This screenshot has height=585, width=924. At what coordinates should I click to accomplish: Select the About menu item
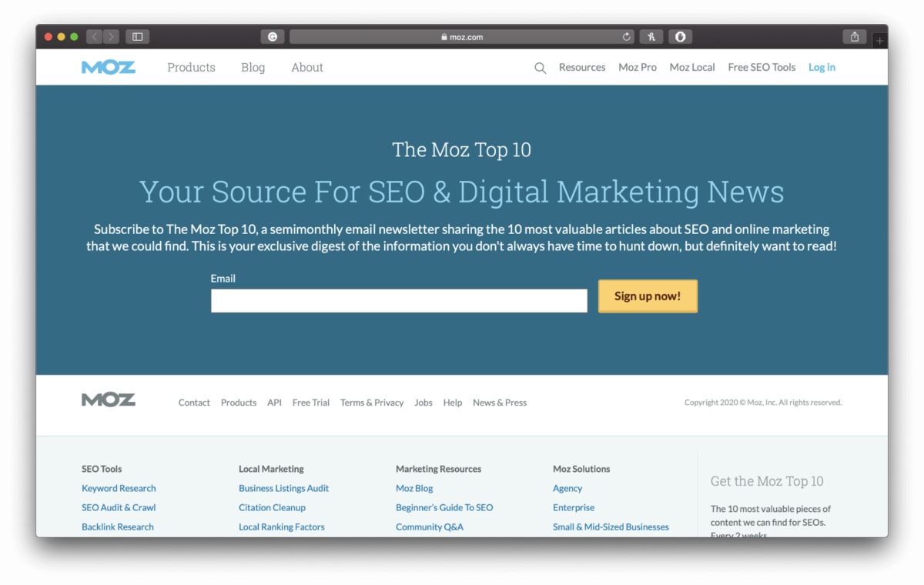[x=306, y=68]
